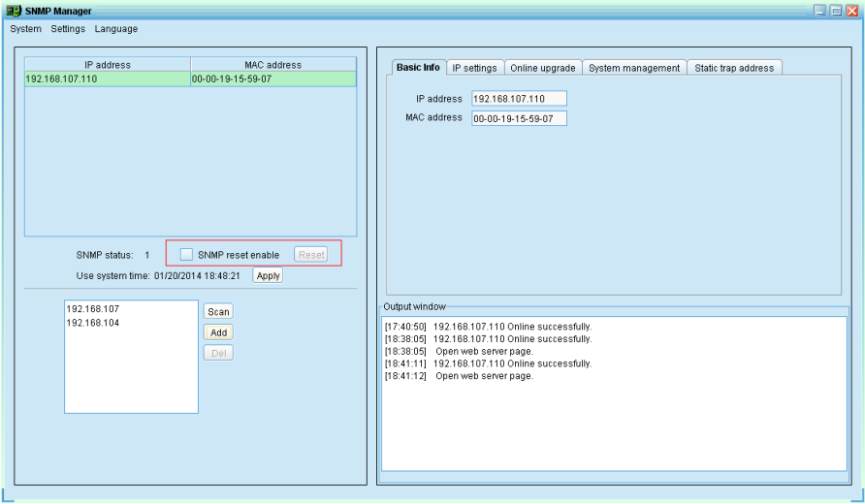Screen dimensions: 865x504
Task: Switch to the Online upgrade tab
Action: 543,68
